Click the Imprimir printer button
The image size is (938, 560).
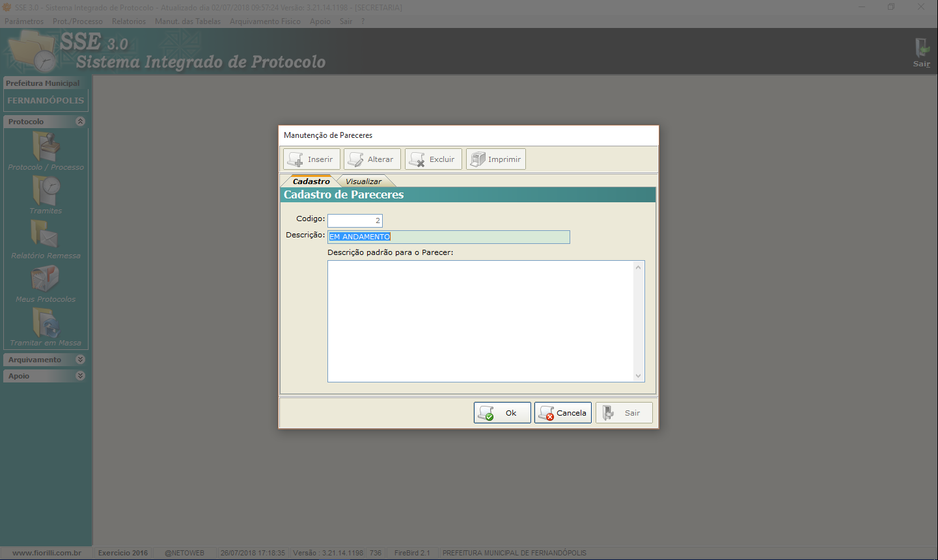pyautogui.click(x=495, y=159)
